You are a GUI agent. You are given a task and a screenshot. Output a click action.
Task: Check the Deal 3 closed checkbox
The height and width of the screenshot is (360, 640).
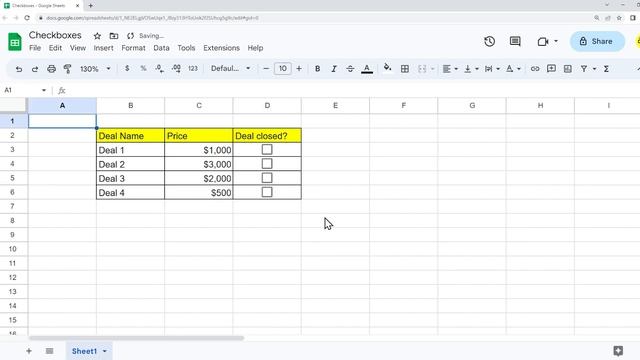(267, 178)
